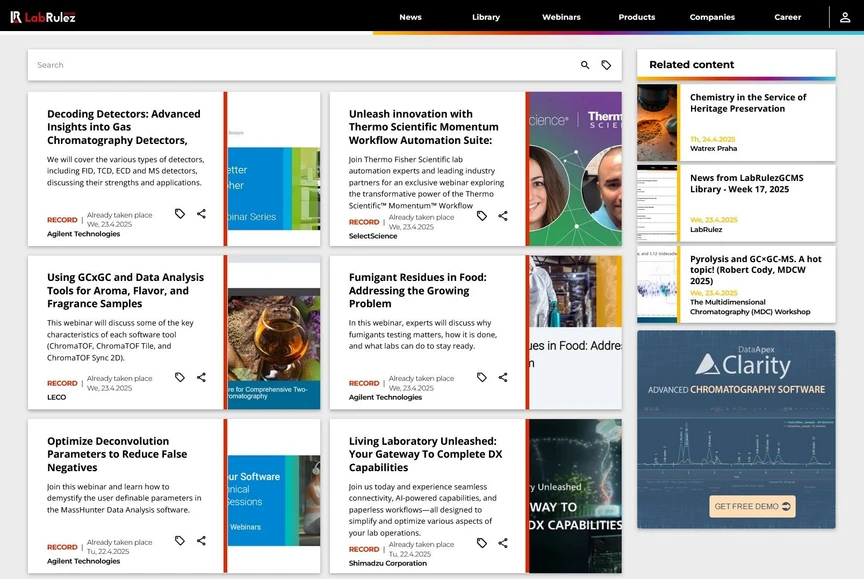The height and width of the screenshot is (579, 864).
Task: Click the DataApex Clarity advertisement banner
Action: pyautogui.click(x=736, y=429)
